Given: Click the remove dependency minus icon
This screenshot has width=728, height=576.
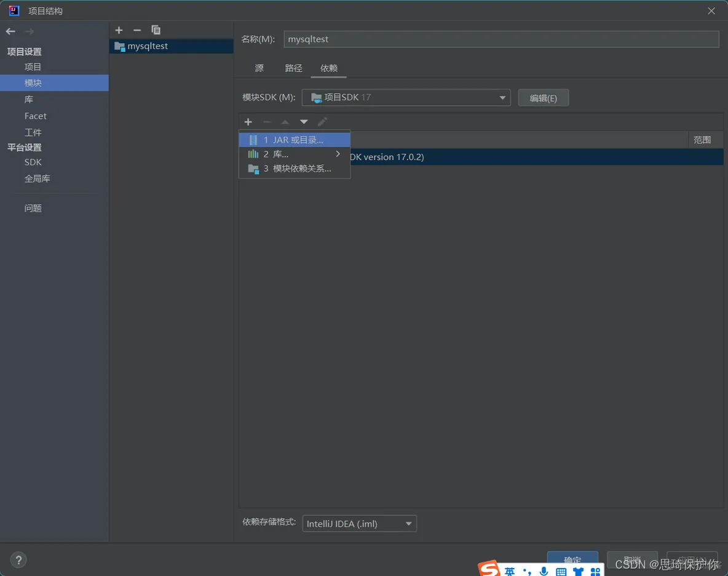Looking at the screenshot, I should [x=266, y=122].
